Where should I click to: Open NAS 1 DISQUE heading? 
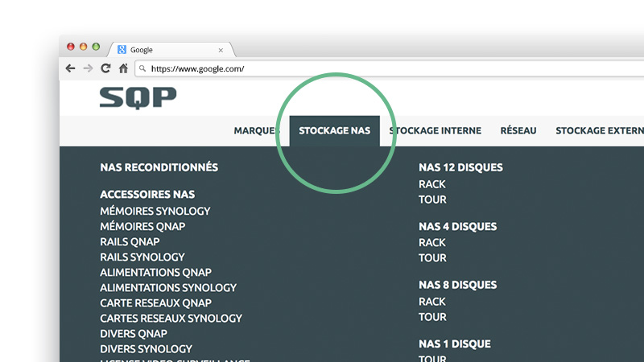pos(455,344)
